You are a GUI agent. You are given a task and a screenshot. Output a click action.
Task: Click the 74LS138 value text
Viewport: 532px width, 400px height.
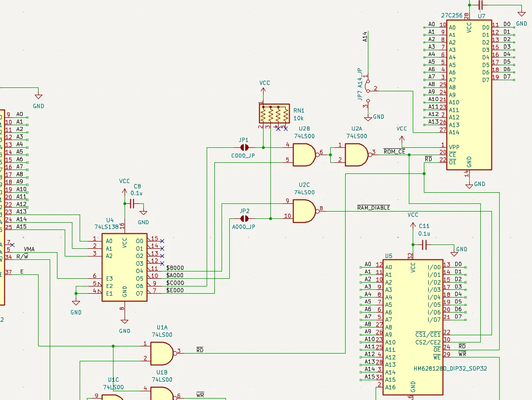coord(107,227)
